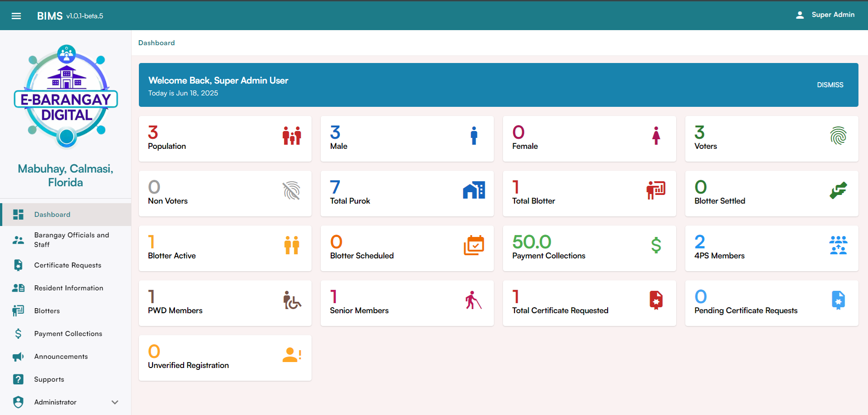Click the version text v1.0.1-beta.5
Screen dimensions: 868x415
pos(85,16)
